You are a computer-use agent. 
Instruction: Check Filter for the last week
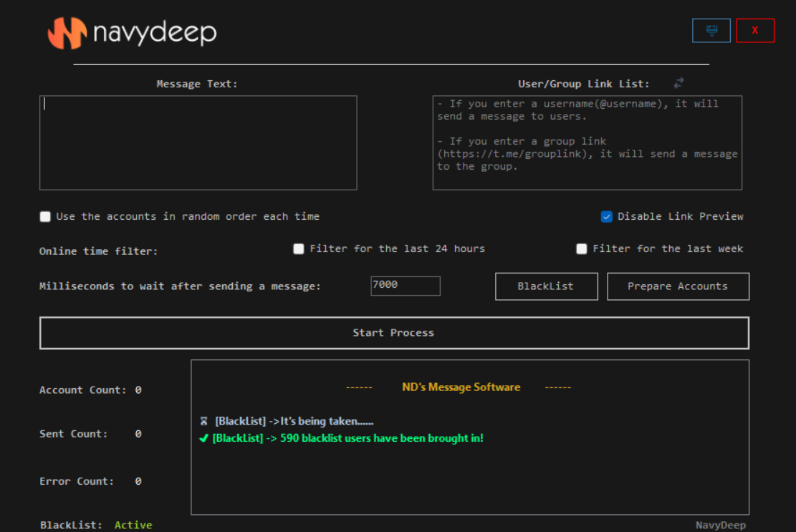tap(582, 248)
